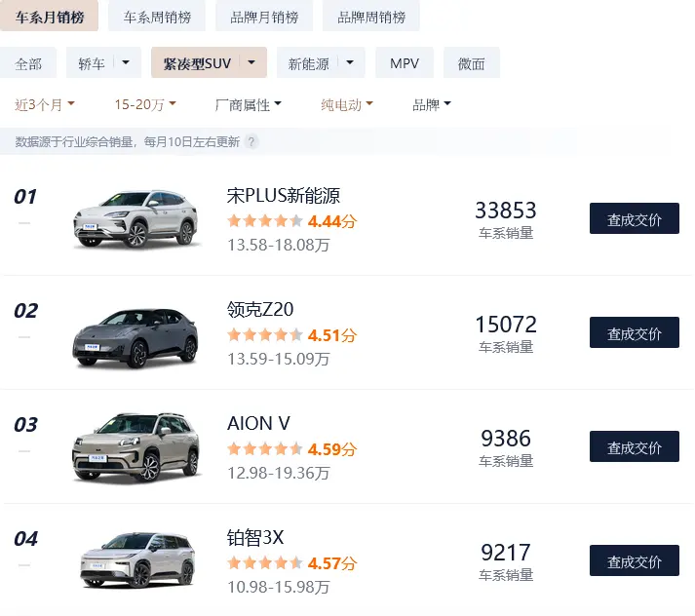Switch to 车系周销榜 tab
Screen dimensions: 695x616
click(157, 17)
